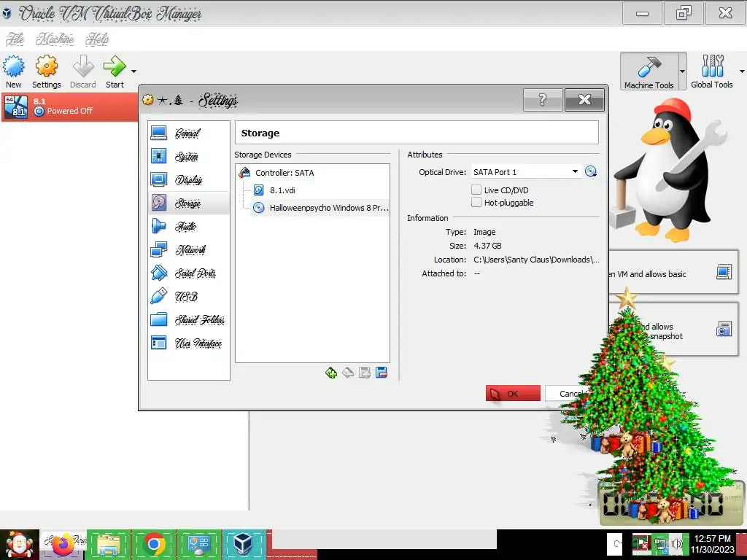Click the Action Center flag tray icon

click(642, 545)
